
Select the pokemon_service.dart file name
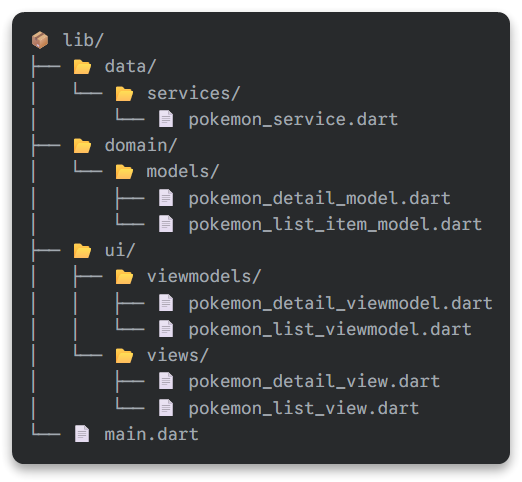[x=293, y=120]
